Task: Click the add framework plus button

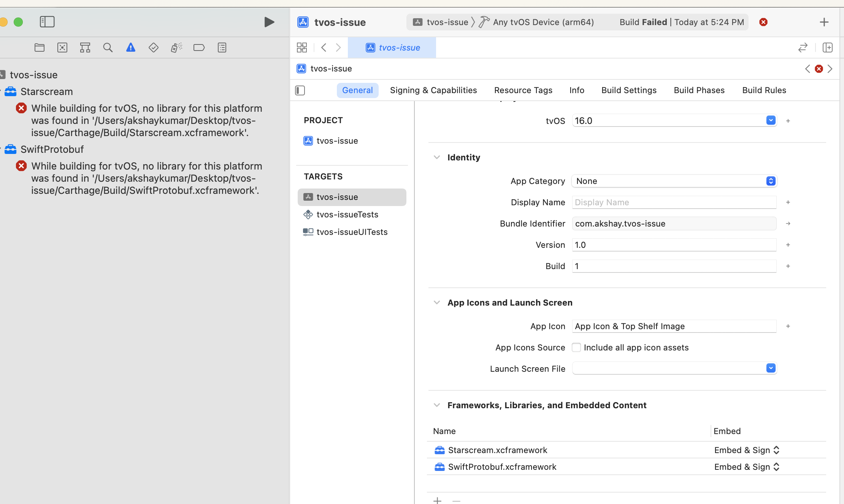Action: [x=437, y=501]
